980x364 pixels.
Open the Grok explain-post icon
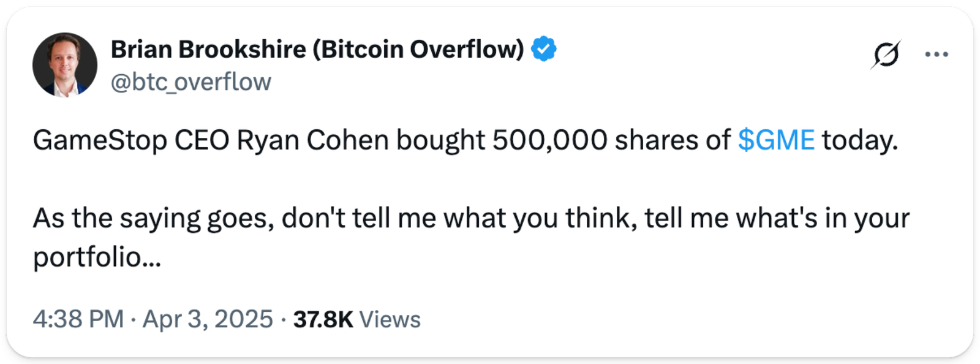(x=886, y=55)
